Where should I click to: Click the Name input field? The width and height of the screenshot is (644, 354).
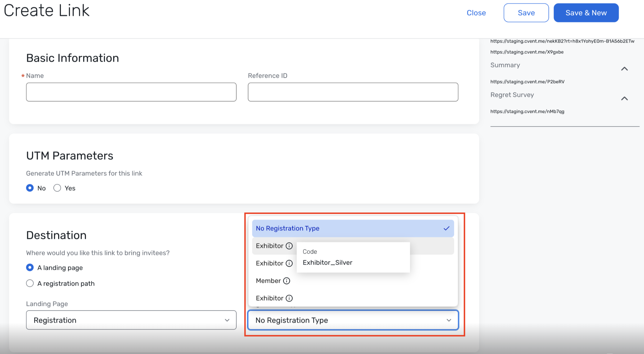coord(131,92)
